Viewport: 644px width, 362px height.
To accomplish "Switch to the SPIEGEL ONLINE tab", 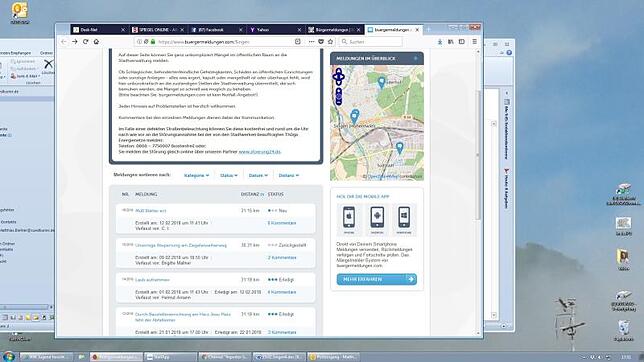I will (x=158, y=30).
